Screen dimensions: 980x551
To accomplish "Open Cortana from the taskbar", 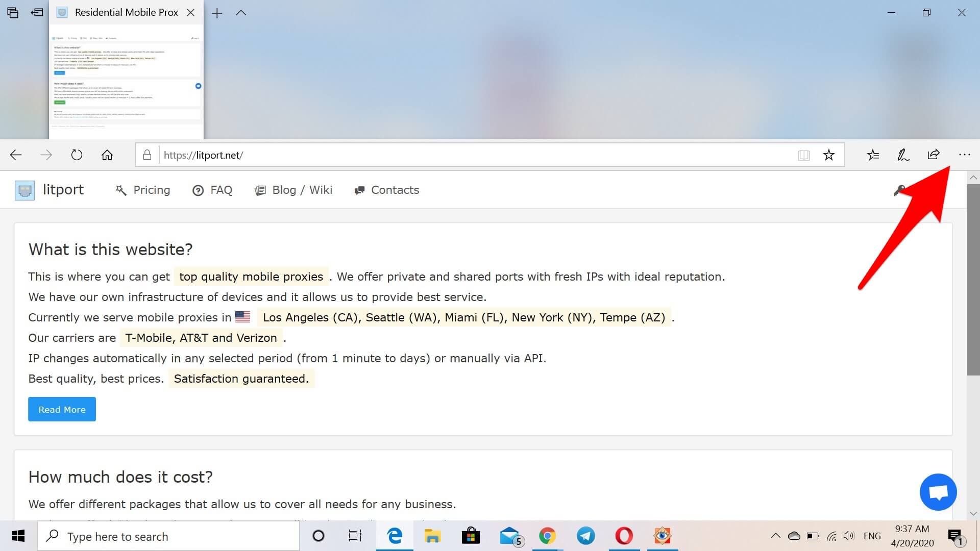I will tap(318, 536).
